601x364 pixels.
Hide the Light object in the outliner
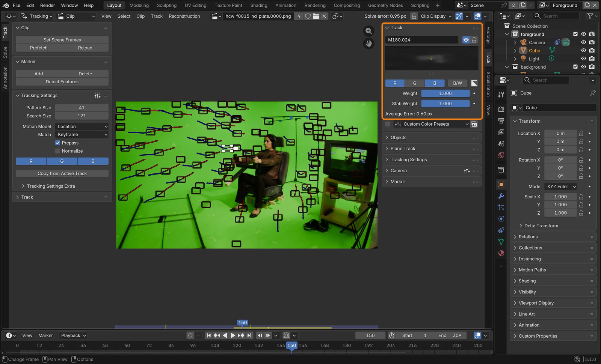click(x=583, y=59)
